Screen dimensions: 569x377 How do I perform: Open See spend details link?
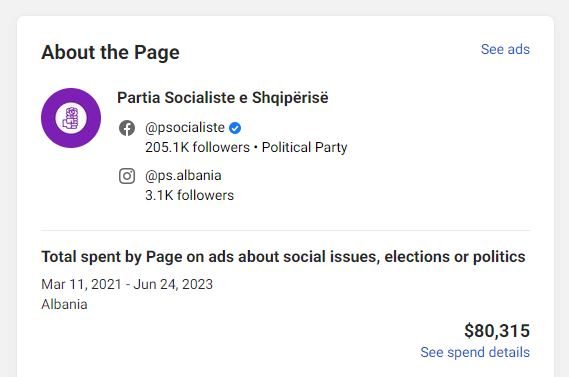pyautogui.click(x=475, y=352)
